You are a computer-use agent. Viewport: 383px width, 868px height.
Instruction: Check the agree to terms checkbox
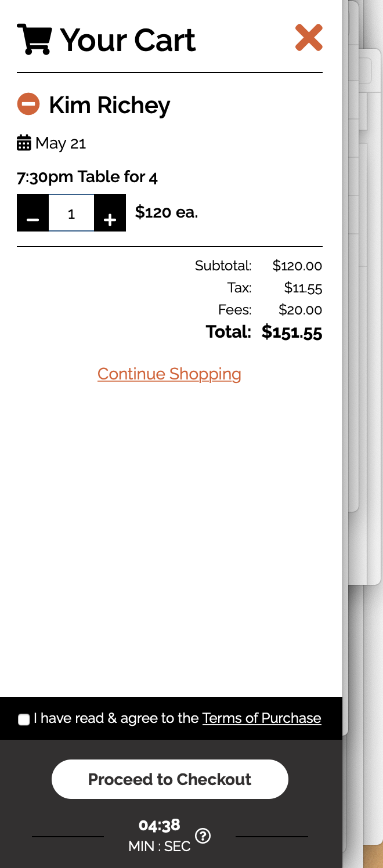(x=24, y=719)
